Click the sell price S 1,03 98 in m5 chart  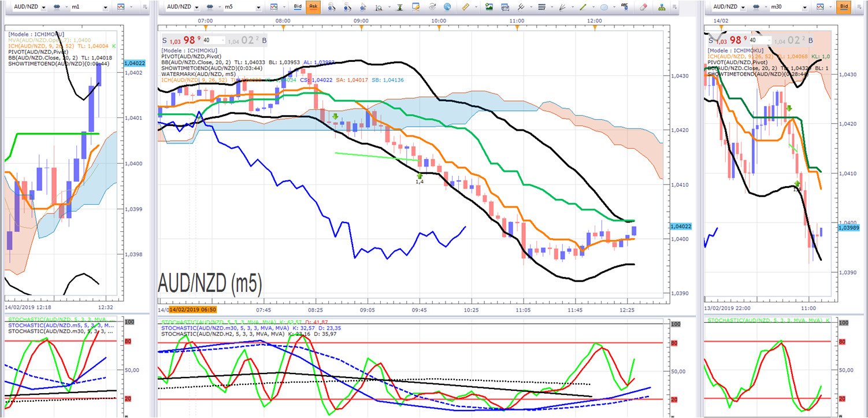(x=181, y=40)
